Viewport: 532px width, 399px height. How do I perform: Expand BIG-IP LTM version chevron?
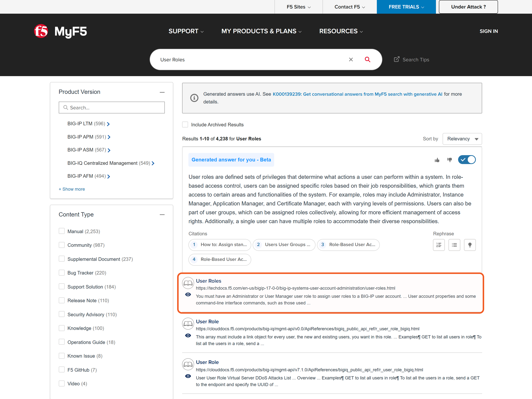(108, 124)
